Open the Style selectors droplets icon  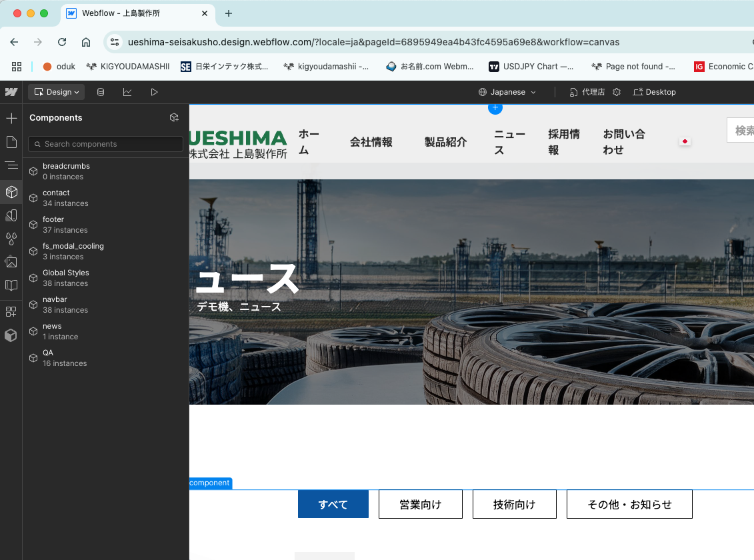[11, 239]
